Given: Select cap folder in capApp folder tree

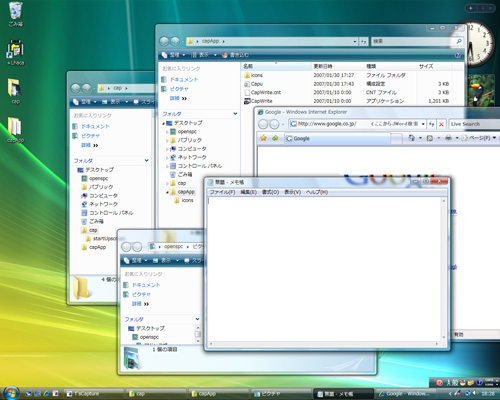Looking at the screenshot, I should click(x=182, y=183).
